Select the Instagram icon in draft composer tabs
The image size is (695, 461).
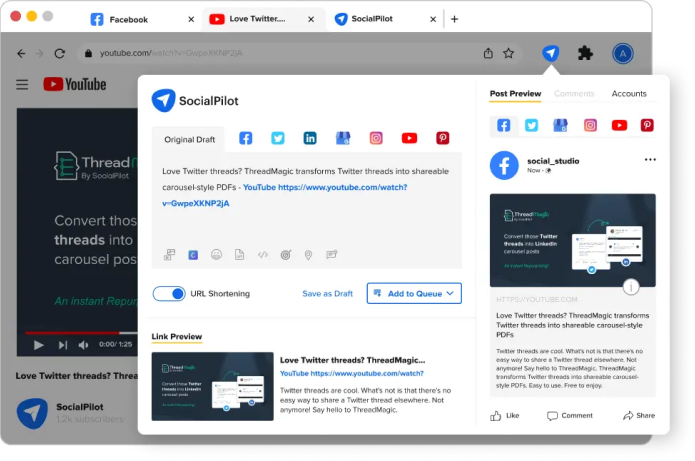tap(376, 138)
